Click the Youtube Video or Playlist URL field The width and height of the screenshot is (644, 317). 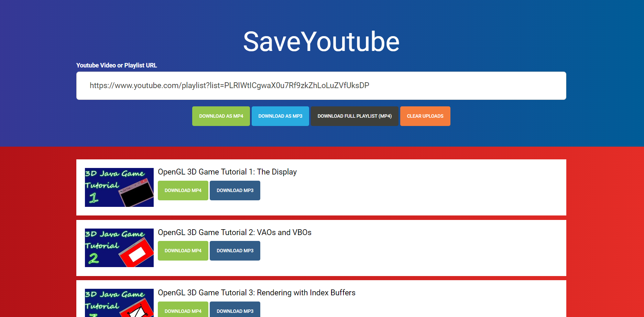click(x=321, y=86)
